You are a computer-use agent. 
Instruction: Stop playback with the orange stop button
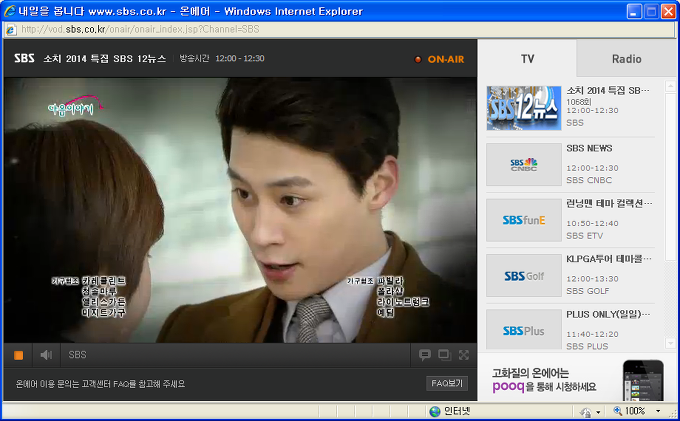[x=18, y=355]
